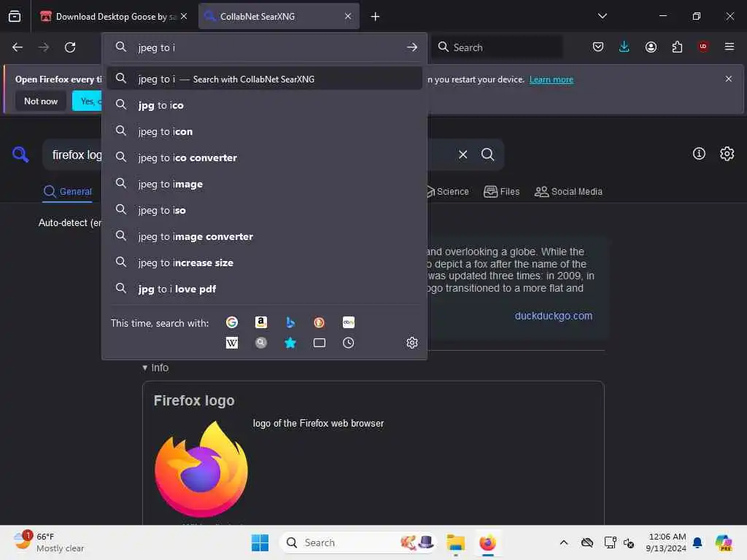Viewport: 747px width, 560px height.
Task: Pick the 'jpeg to iso' suggestion
Action: [x=264, y=210]
